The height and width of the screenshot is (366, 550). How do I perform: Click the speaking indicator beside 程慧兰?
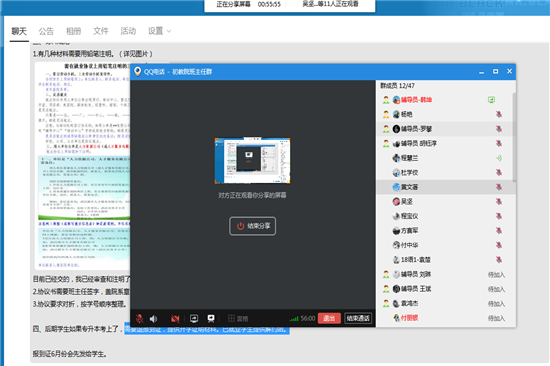point(499,158)
